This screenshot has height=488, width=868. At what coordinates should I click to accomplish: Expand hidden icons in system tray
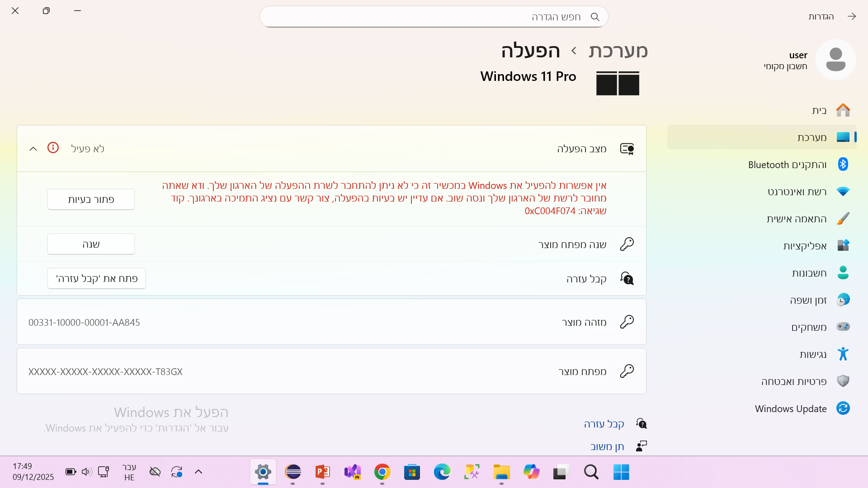[198, 471]
